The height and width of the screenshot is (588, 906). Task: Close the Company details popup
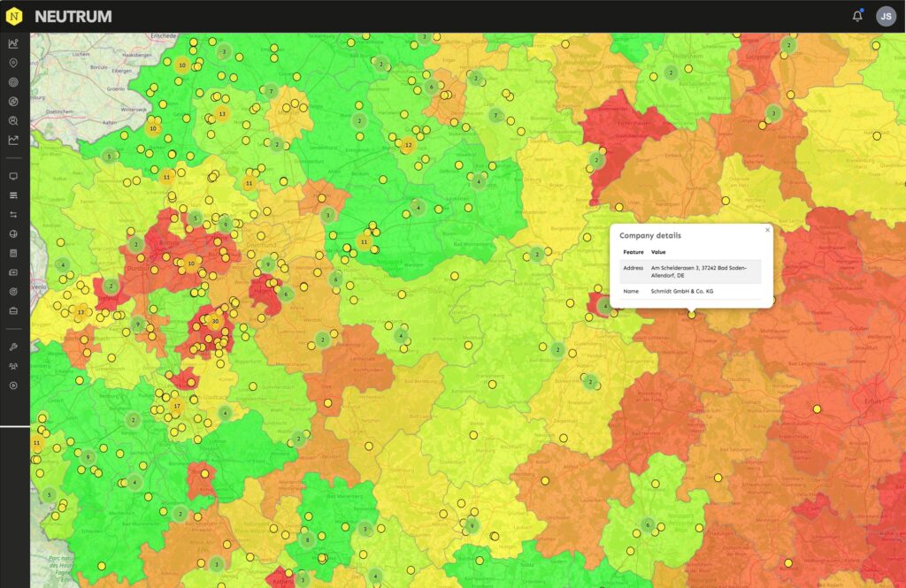coord(767,230)
